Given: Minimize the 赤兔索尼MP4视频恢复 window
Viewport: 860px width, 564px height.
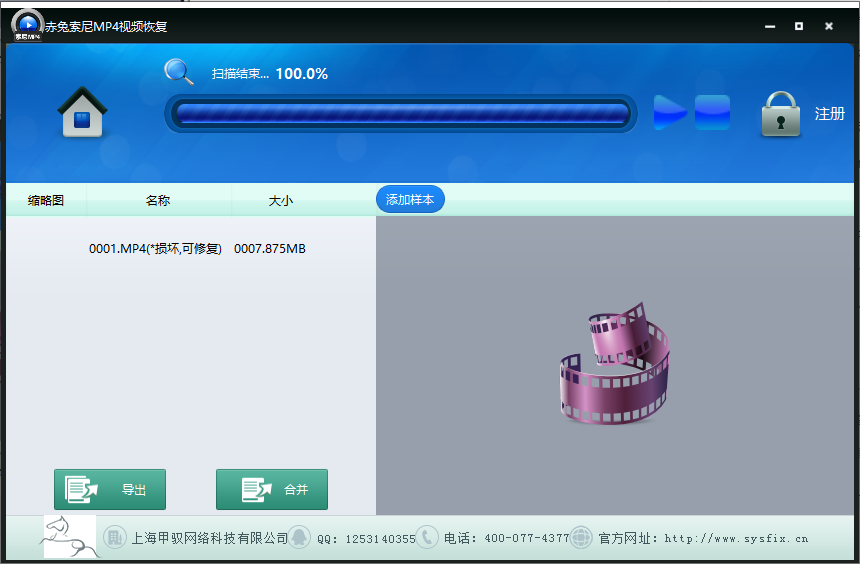Looking at the screenshot, I should point(770,26).
